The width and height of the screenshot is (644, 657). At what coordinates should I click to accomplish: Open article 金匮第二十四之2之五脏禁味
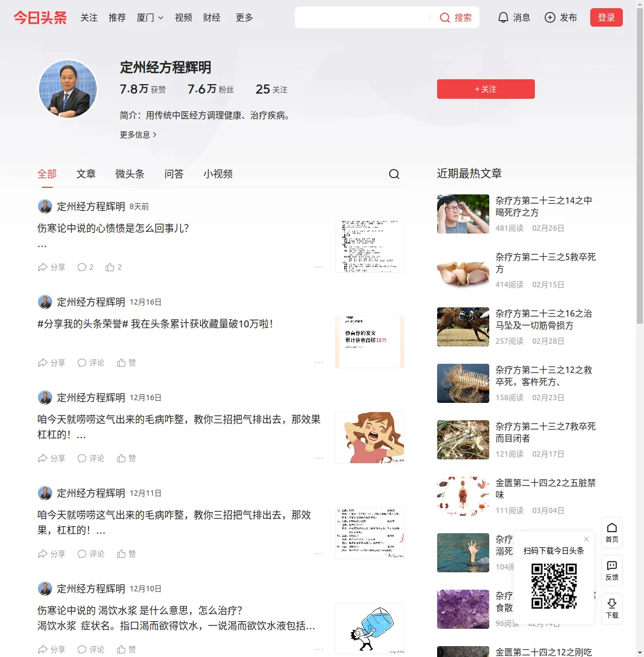(x=546, y=489)
